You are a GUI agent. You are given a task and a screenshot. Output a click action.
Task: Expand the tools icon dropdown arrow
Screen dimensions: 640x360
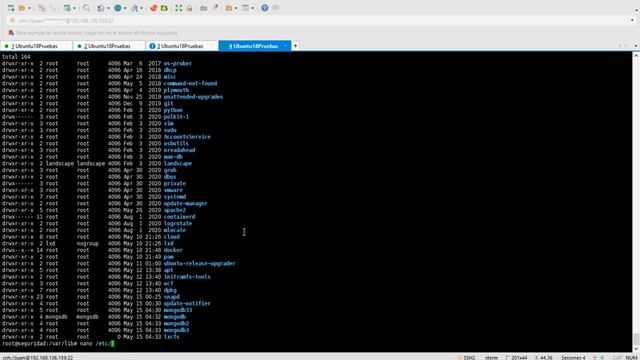click(142, 8)
